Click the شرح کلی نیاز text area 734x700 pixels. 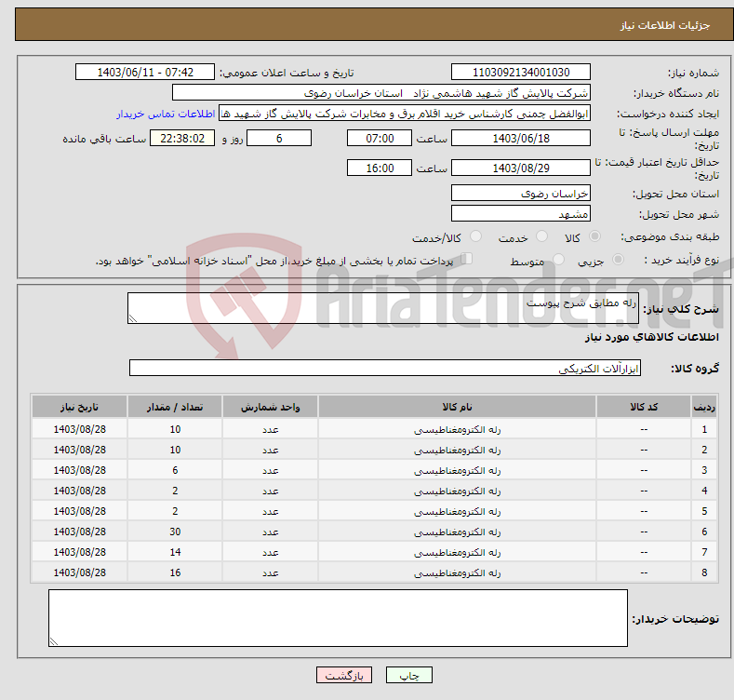383,308
